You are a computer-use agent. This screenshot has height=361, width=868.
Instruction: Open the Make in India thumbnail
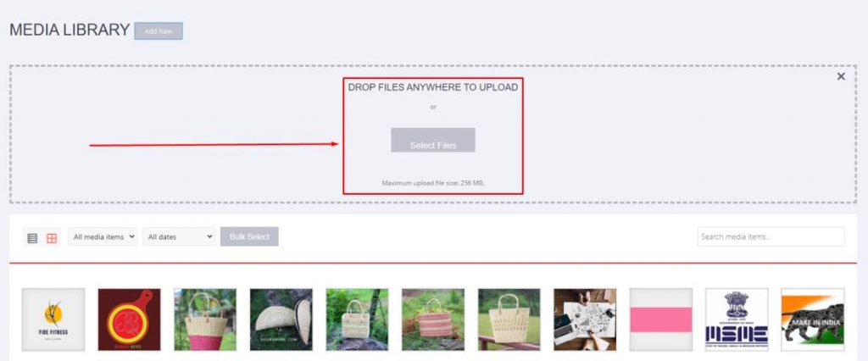tap(813, 319)
